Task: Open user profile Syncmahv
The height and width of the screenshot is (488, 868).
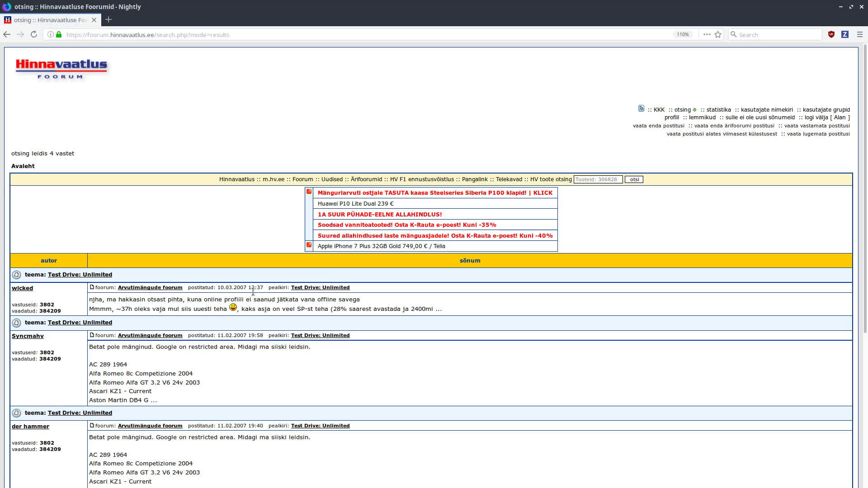Action: pyautogui.click(x=28, y=336)
